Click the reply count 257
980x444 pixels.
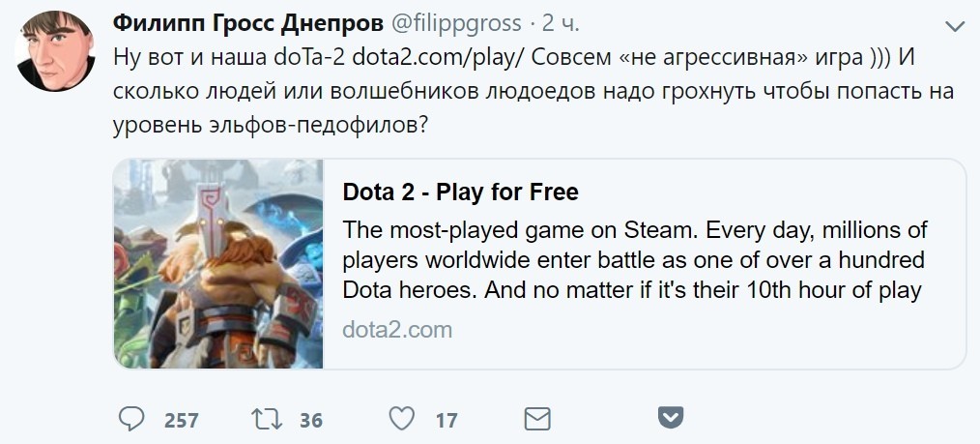pyautogui.click(x=182, y=420)
